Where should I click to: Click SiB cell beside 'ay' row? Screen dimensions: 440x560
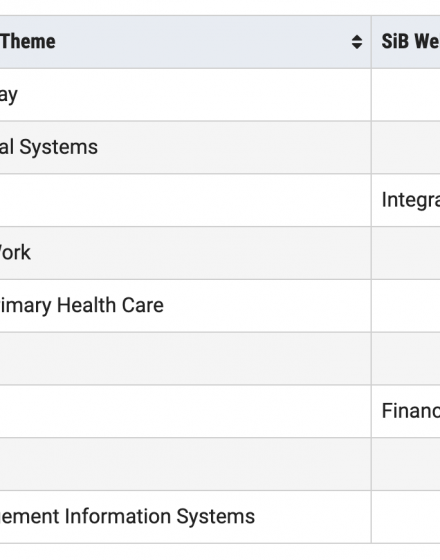coord(406,95)
